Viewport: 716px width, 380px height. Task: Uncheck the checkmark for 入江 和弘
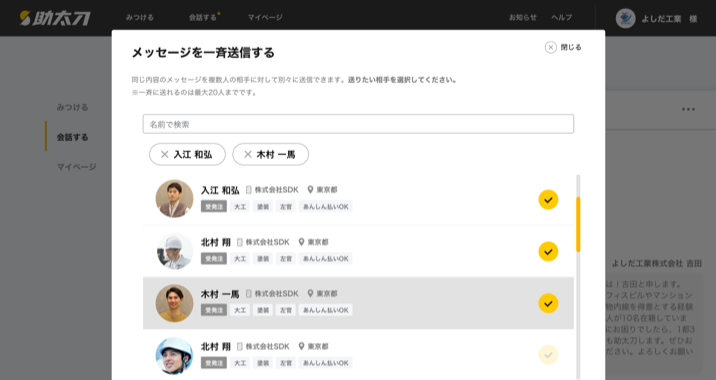pos(548,200)
